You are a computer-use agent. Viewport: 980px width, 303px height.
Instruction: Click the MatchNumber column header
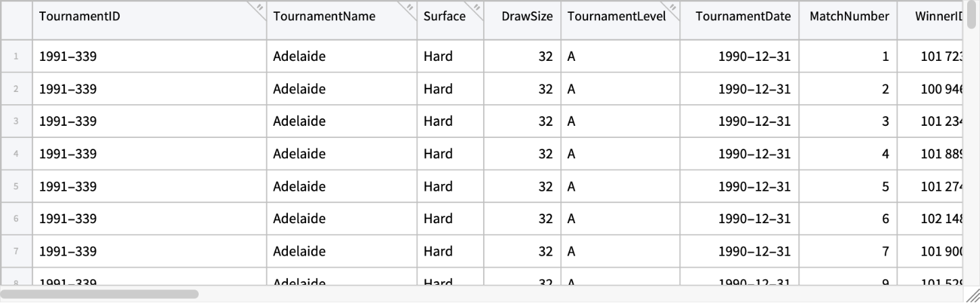click(849, 17)
